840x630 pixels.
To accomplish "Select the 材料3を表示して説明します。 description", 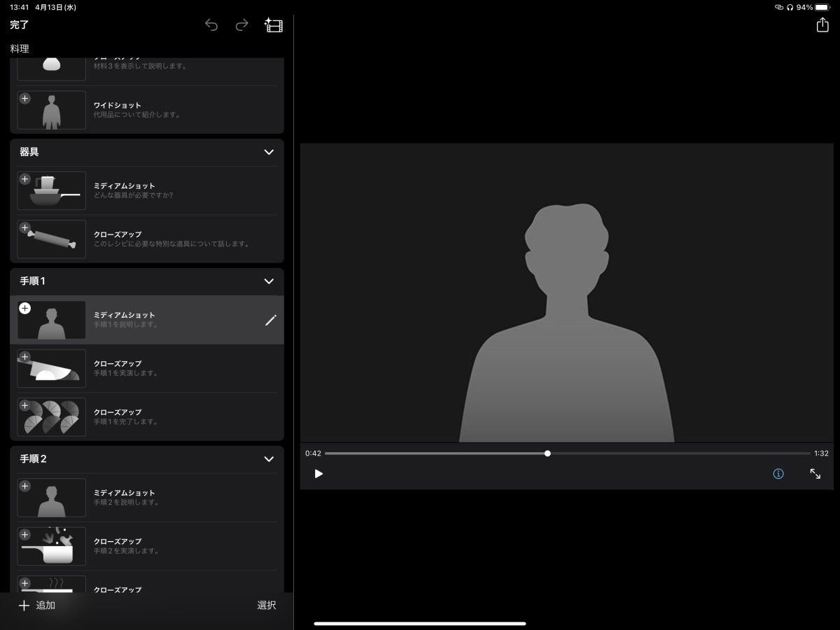I will tap(140, 66).
